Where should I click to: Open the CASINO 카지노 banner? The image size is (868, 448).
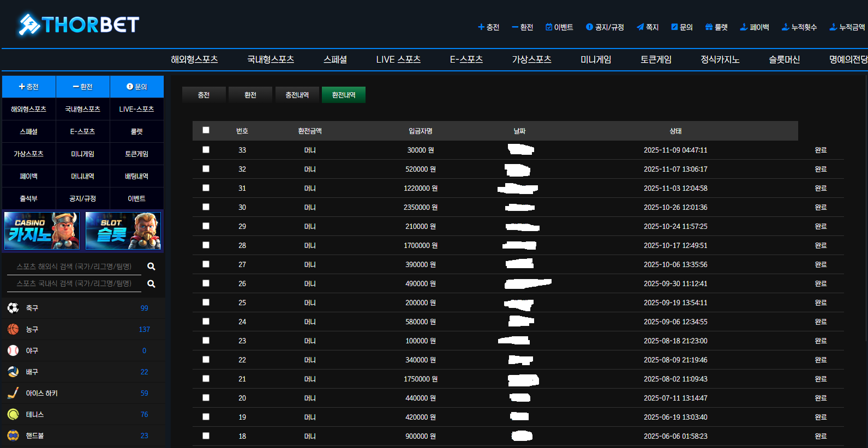click(x=42, y=231)
